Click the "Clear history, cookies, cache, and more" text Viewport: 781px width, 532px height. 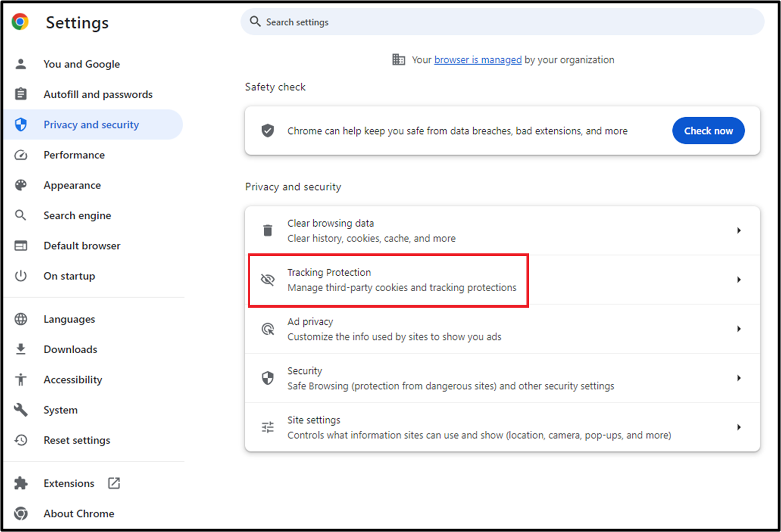(x=371, y=238)
